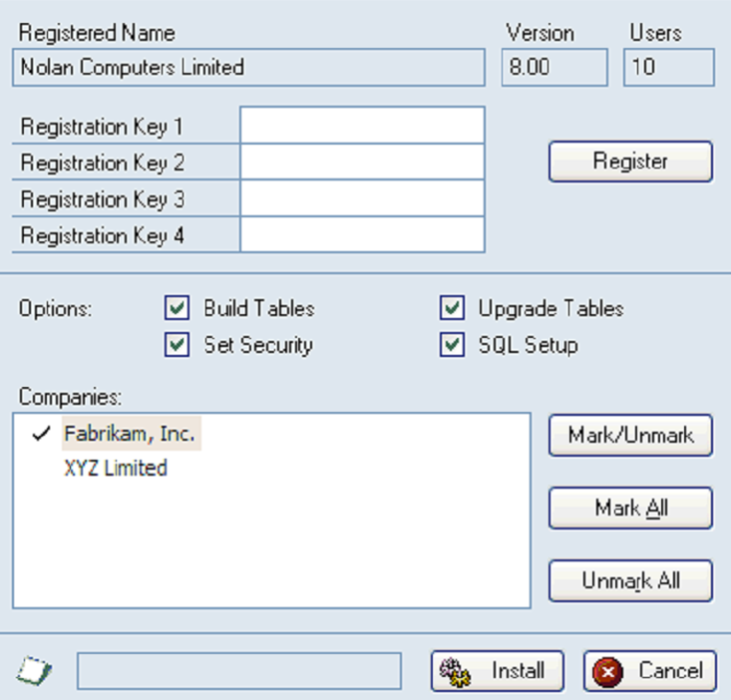731x700 pixels.
Task: Focus the Registration Key 4 field
Action: [362, 236]
